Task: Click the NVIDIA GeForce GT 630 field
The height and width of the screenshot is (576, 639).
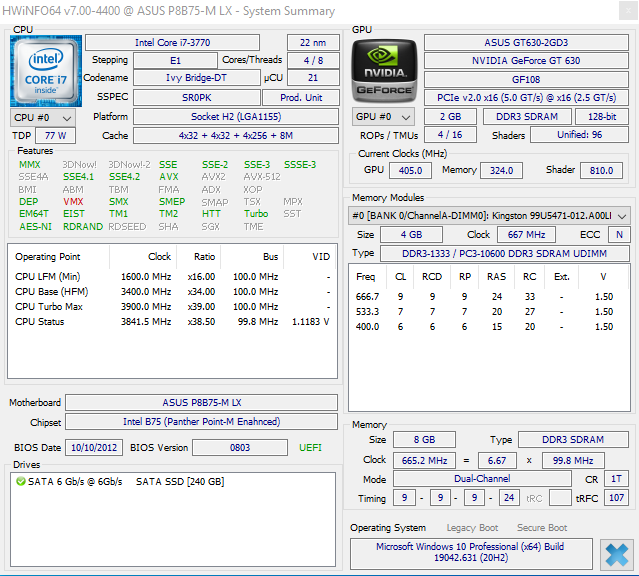Action: tap(526, 60)
